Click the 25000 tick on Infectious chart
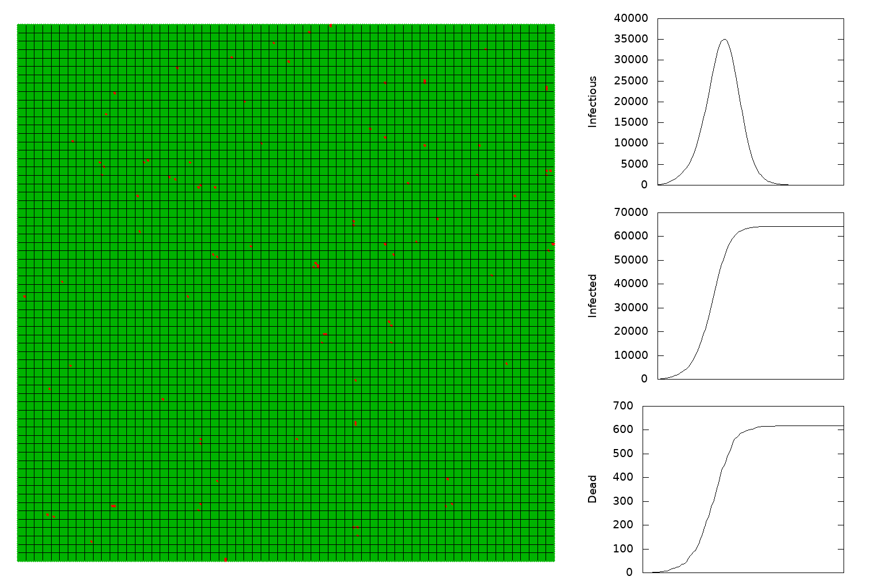This screenshot has width=882, height=588. point(630,81)
